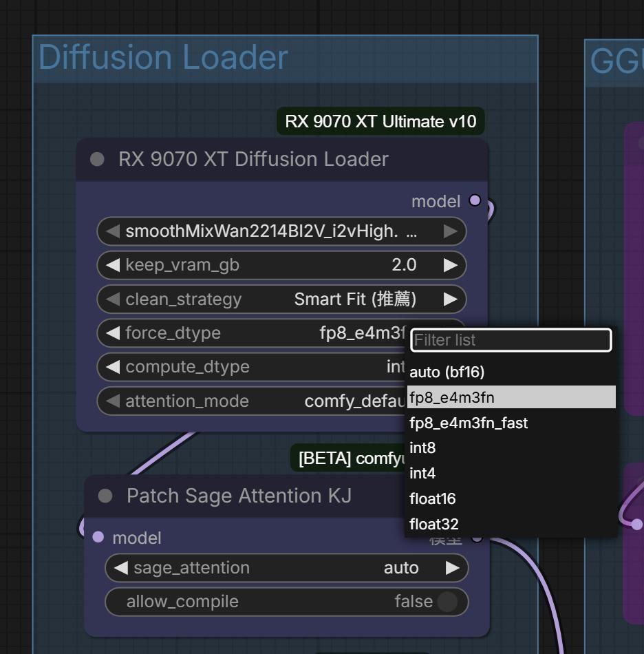Collapse RX 9070 XT Diffusion Loader node dot

point(97,159)
